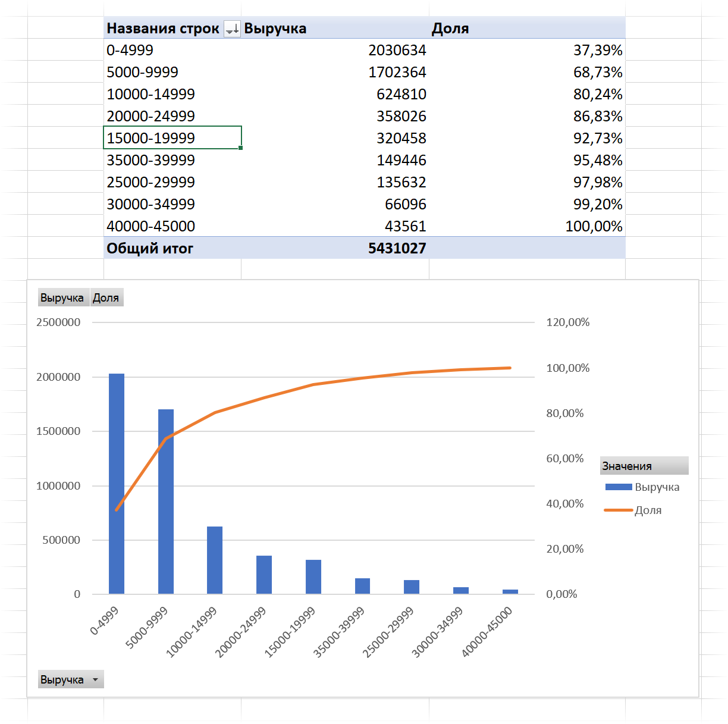Screen dimensions: 728x724
Task: Select the revenue value 1702364
Action: 335,73
